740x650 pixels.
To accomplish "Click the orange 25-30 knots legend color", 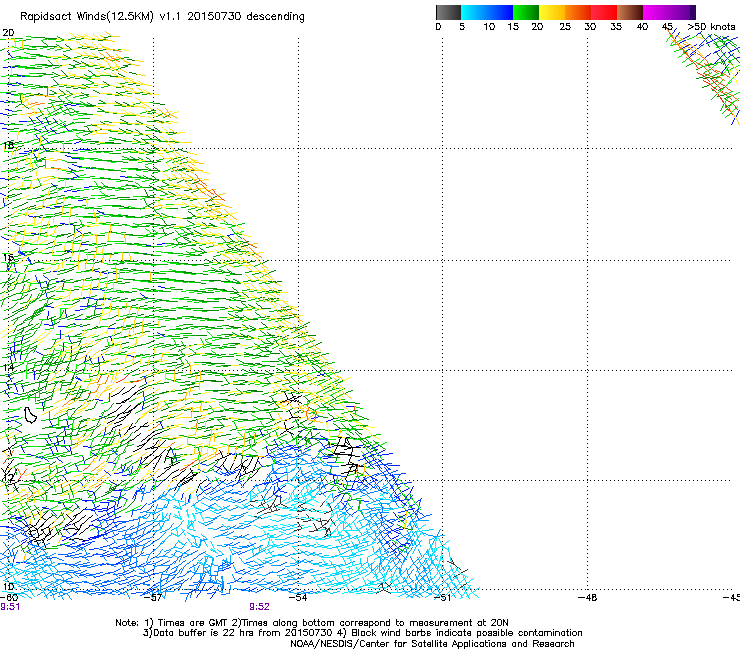I will (x=578, y=12).
